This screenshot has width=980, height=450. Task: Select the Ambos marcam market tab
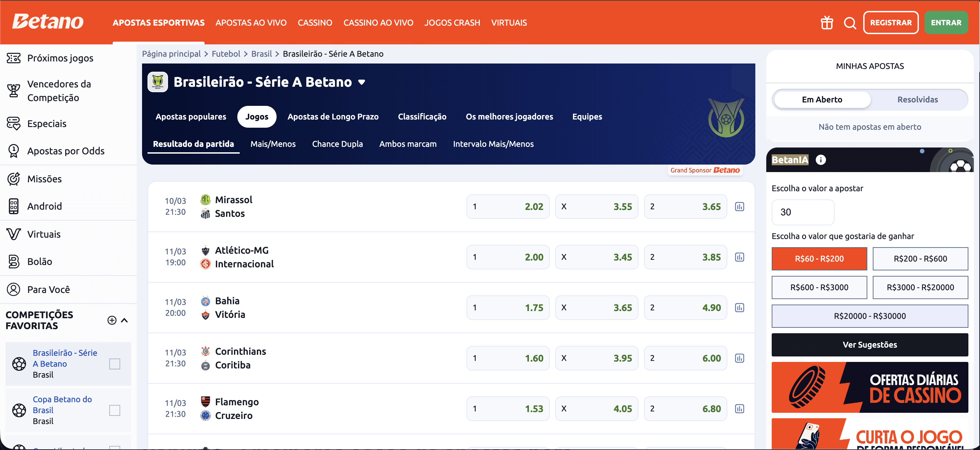pos(407,144)
